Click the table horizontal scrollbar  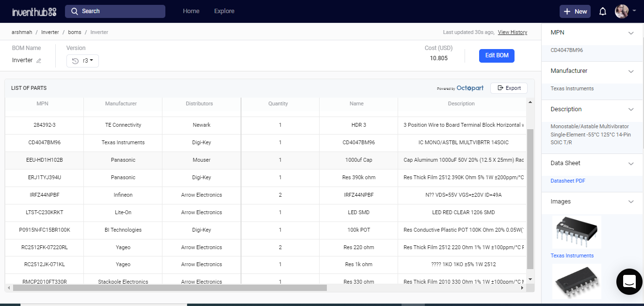170,288
